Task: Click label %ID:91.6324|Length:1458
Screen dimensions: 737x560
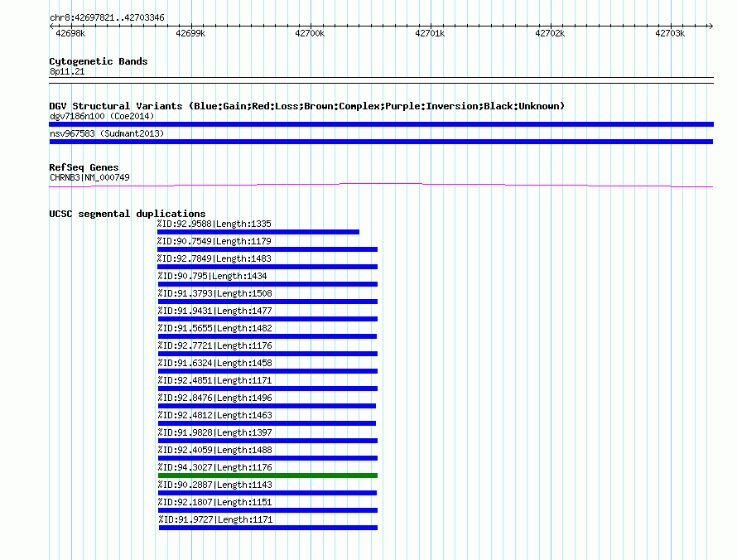Action: (x=214, y=363)
